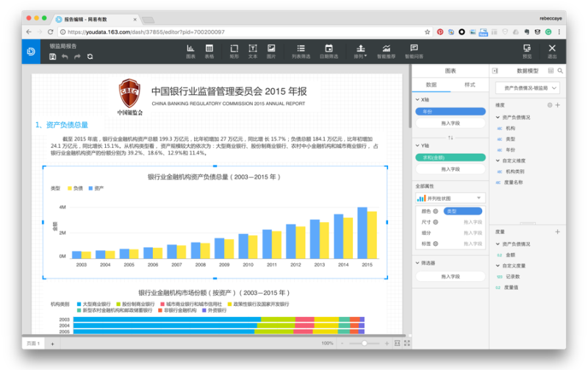Image resolution: width=588 pixels, height=370 pixels.
Task: Zoom out with the minus button
Action: (x=342, y=344)
